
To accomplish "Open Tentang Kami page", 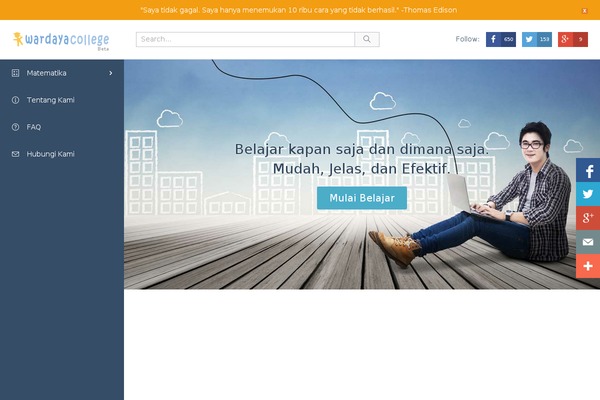I will 62,100.
